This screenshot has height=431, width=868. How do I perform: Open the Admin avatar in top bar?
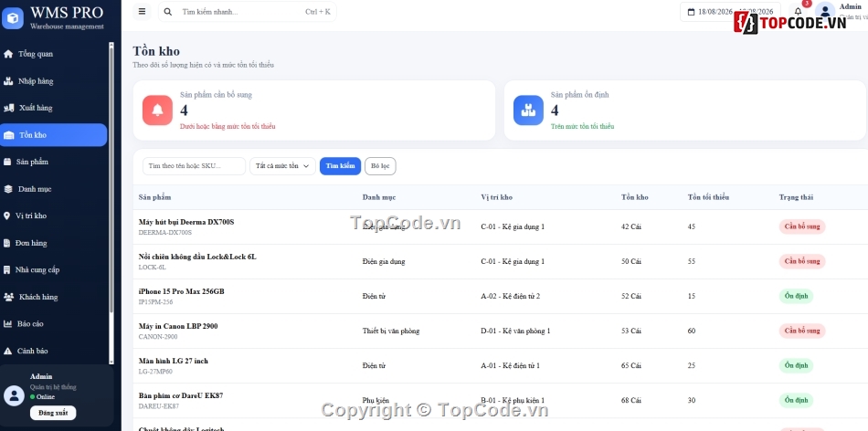click(x=825, y=12)
